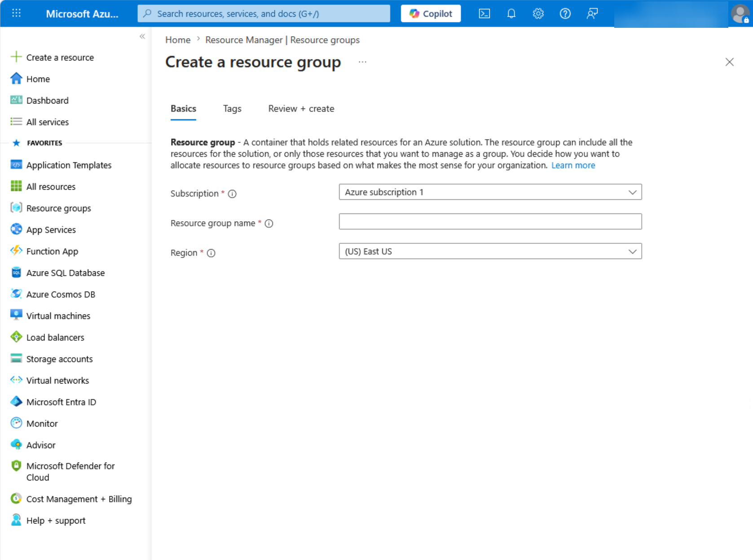Image resolution: width=753 pixels, height=560 pixels.
Task: Switch to the Review + create tab
Action: [301, 109]
